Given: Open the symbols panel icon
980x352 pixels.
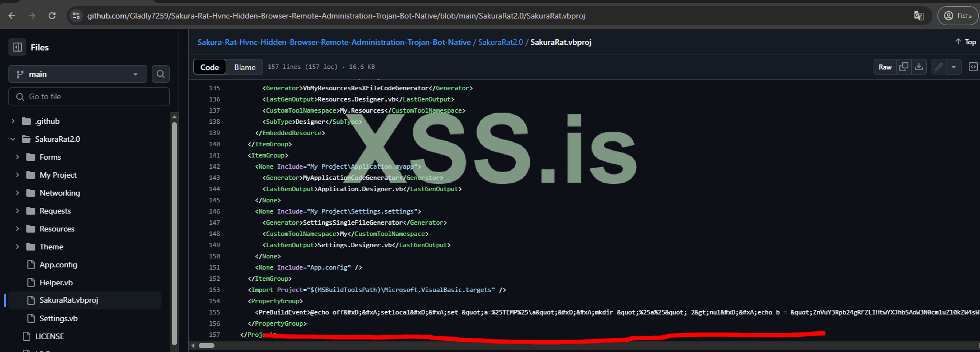Looking at the screenshot, I should pos(973,67).
